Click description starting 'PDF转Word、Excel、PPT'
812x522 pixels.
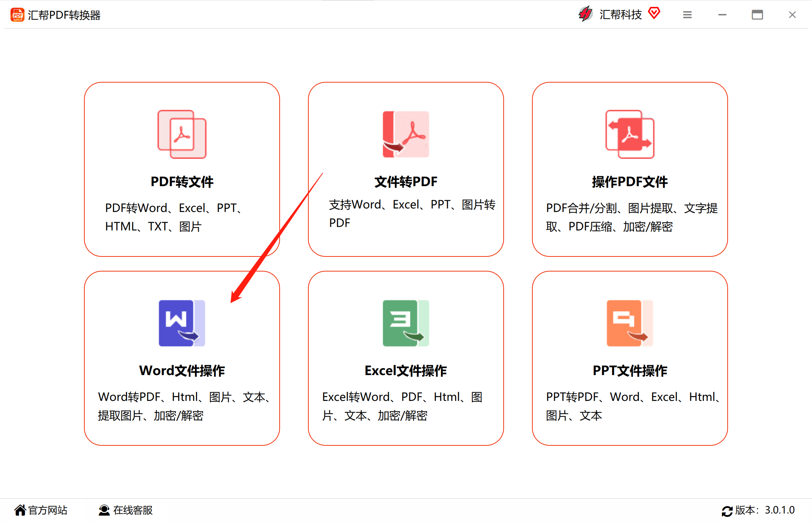pyautogui.click(x=175, y=217)
